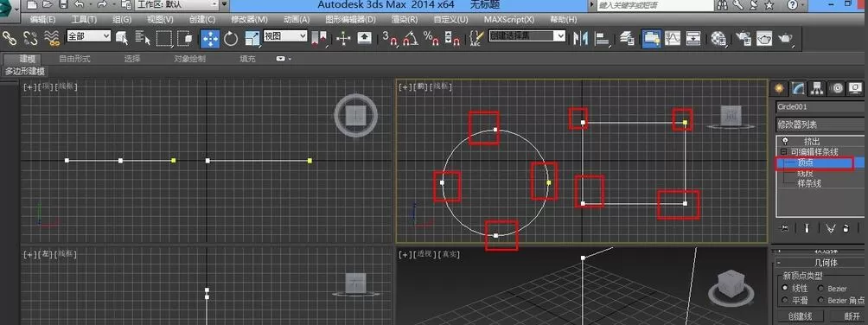The image size is (868, 325).
Task: Open the named selection sets dropdown
Action: point(527,36)
